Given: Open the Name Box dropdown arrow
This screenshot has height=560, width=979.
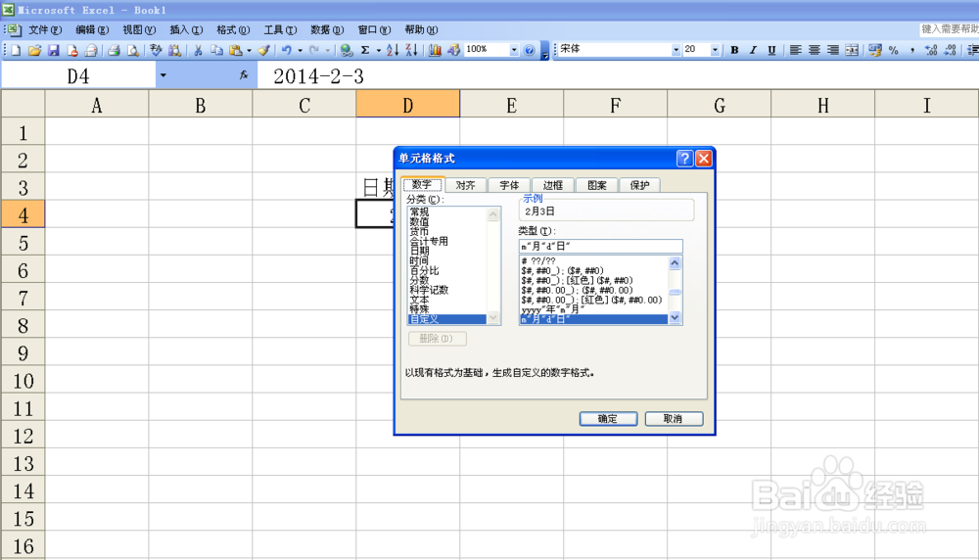Looking at the screenshot, I should (163, 75).
